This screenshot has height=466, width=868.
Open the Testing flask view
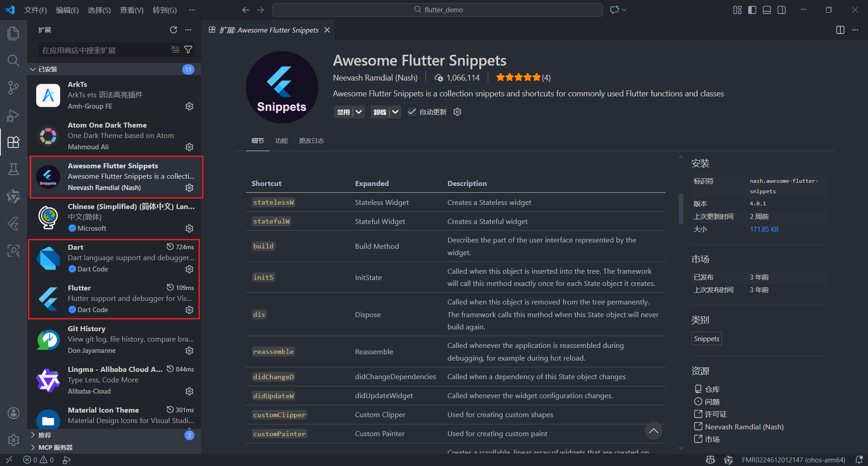pyautogui.click(x=14, y=169)
